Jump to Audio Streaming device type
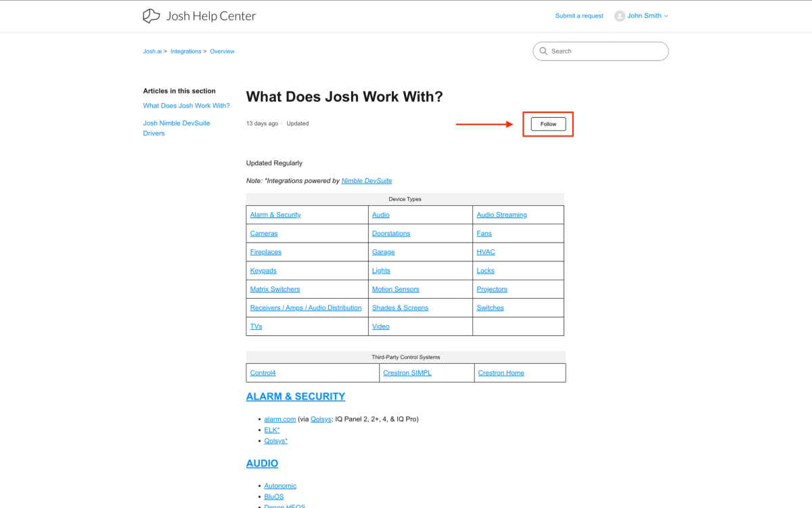This screenshot has width=812, height=508. 501,215
